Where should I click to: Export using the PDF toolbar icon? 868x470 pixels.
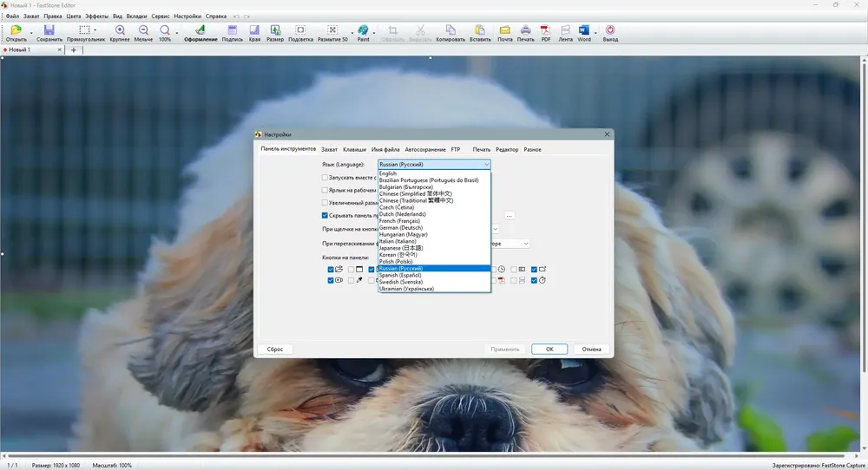coord(546,29)
